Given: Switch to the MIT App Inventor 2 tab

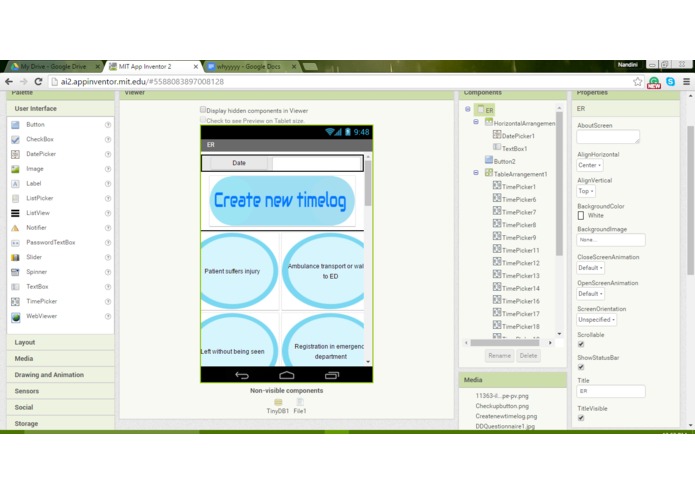Looking at the screenshot, I should (152, 66).
